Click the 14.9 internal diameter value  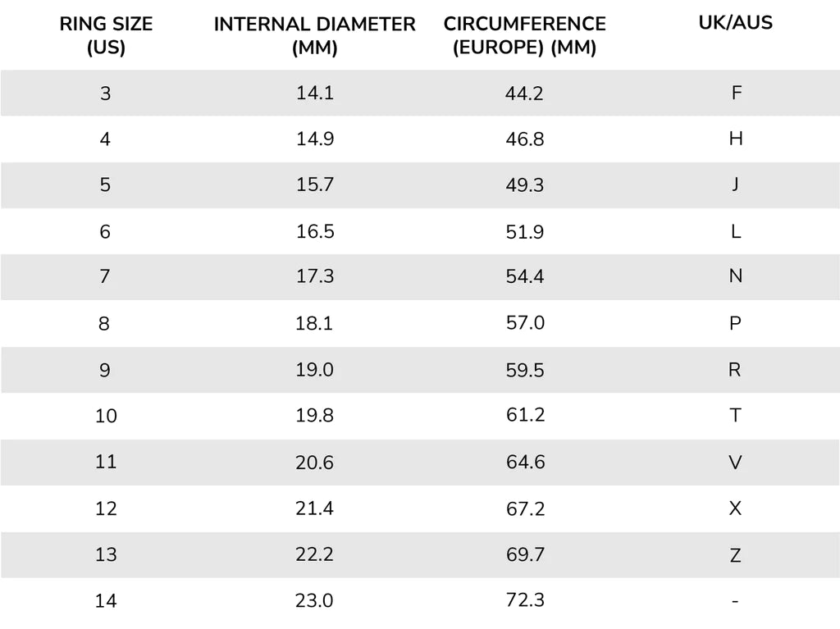point(314,139)
